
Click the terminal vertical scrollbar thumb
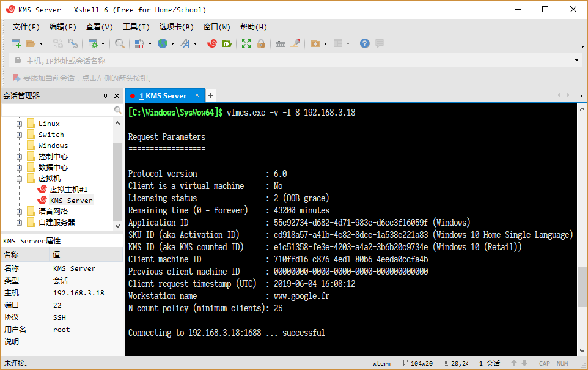[582, 286]
